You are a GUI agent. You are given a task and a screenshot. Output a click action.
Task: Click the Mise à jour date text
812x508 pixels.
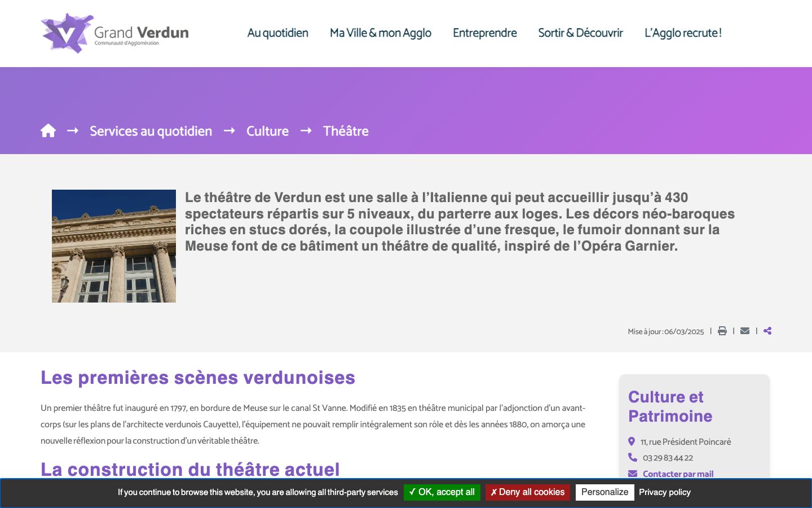click(x=666, y=331)
